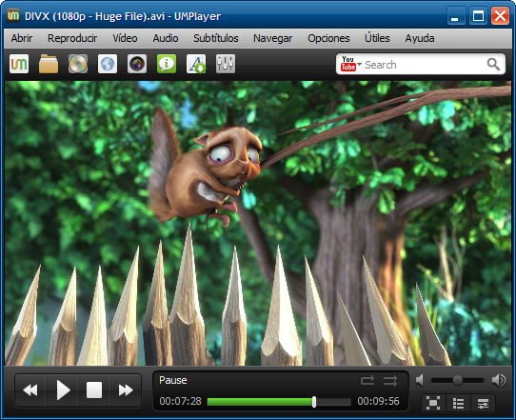This screenshot has width=516, height=420.
Task: Click the total duration 00:09:56
Action: point(379,401)
